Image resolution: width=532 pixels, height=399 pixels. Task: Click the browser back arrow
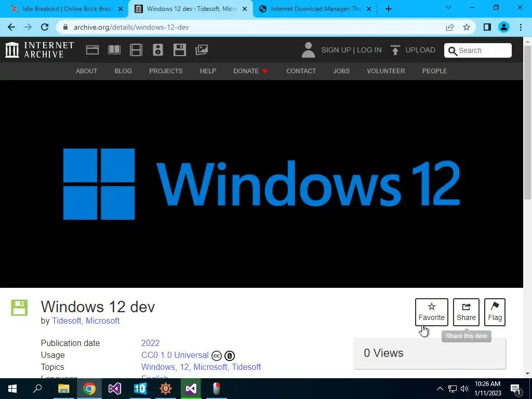coord(11,27)
